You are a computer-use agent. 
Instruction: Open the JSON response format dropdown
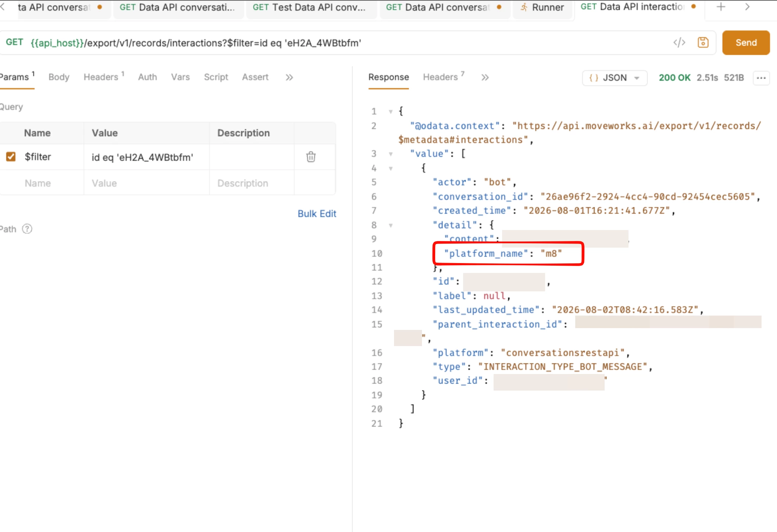[x=615, y=78]
